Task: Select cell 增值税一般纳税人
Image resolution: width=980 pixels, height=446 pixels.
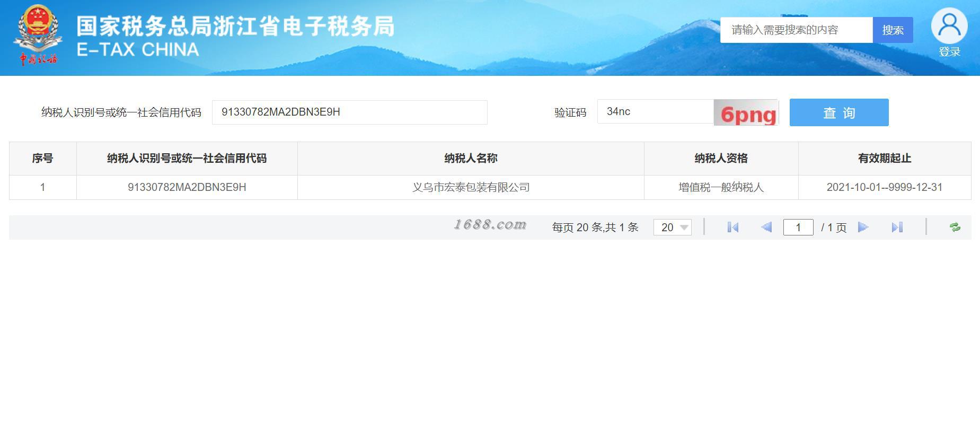Action: coord(721,187)
